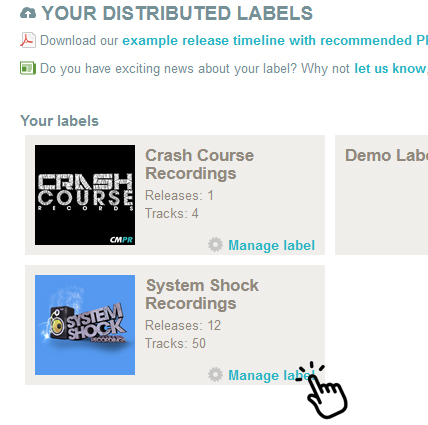Click the green news icon
428x425 pixels.
(x=28, y=68)
